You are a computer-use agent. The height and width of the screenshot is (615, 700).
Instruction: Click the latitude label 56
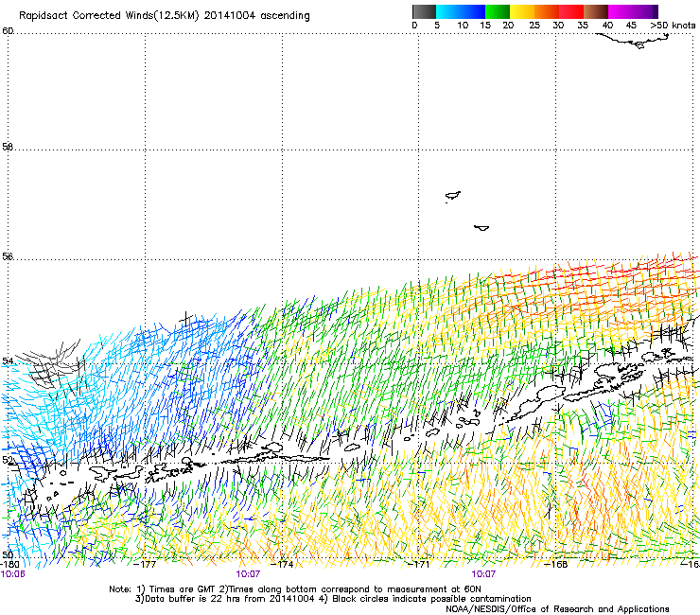pyautogui.click(x=8, y=256)
